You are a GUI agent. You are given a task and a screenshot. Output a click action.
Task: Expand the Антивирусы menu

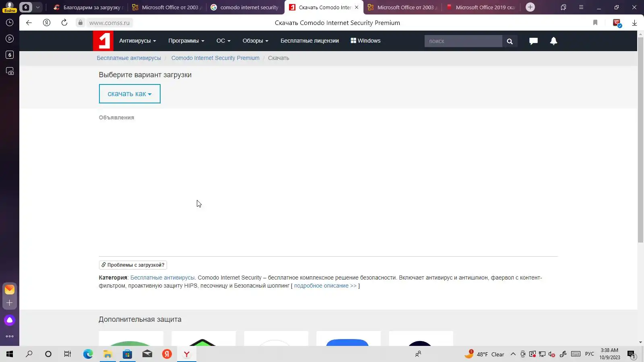click(x=137, y=41)
